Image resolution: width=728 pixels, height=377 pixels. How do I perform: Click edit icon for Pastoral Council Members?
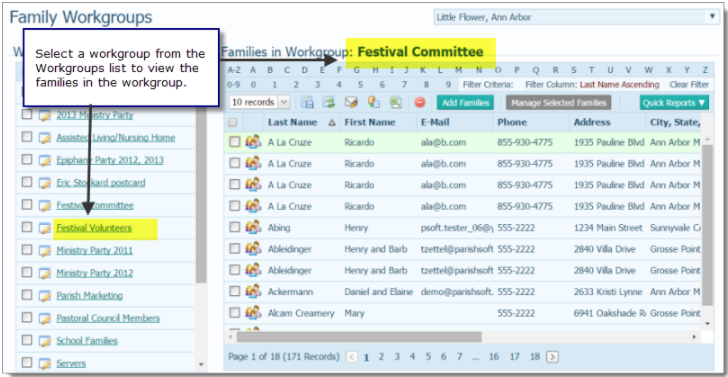(x=45, y=318)
